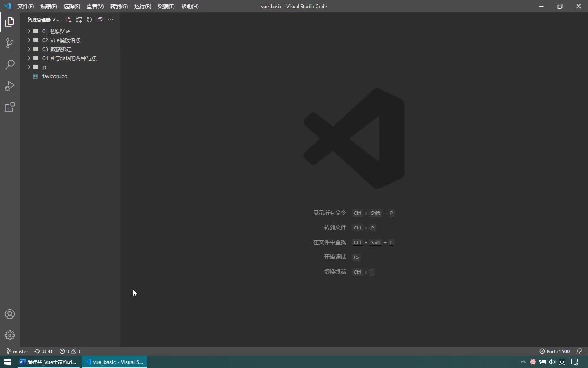Open the Manage gear icon
Image resolution: width=588 pixels, height=368 pixels.
pos(10,335)
